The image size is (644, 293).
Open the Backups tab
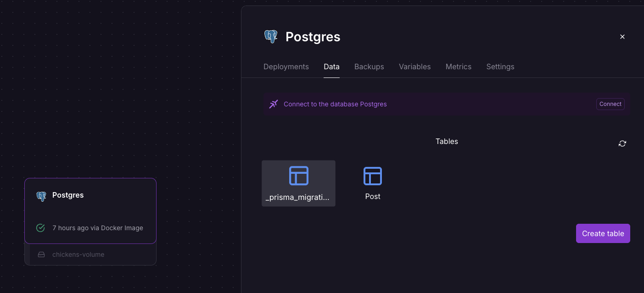[x=369, y=66]
